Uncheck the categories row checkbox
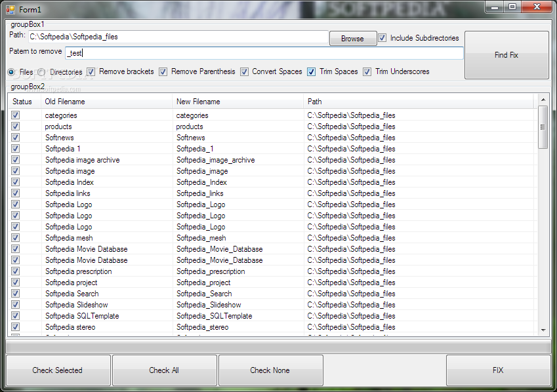The image size is (557, 392). point(15,115)
